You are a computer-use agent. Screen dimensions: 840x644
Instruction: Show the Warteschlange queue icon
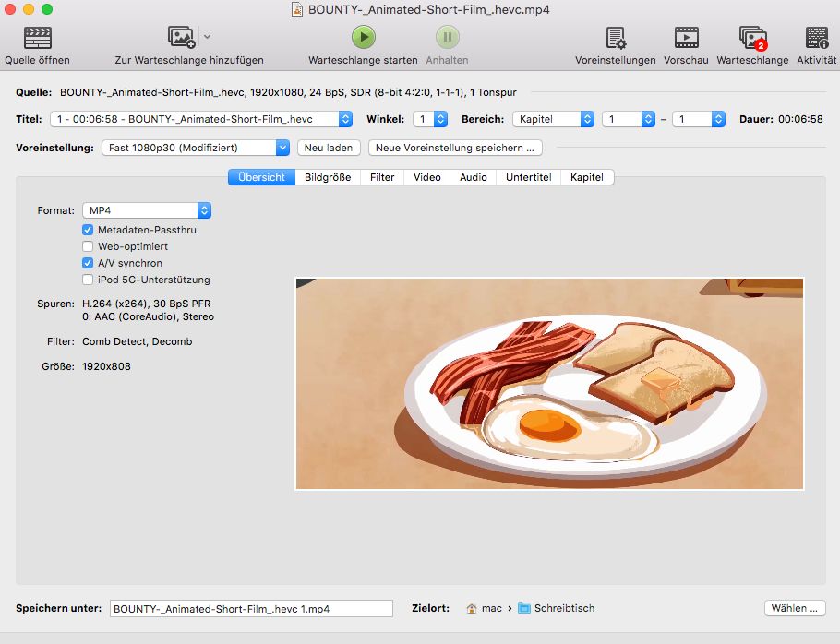(752, 38)
